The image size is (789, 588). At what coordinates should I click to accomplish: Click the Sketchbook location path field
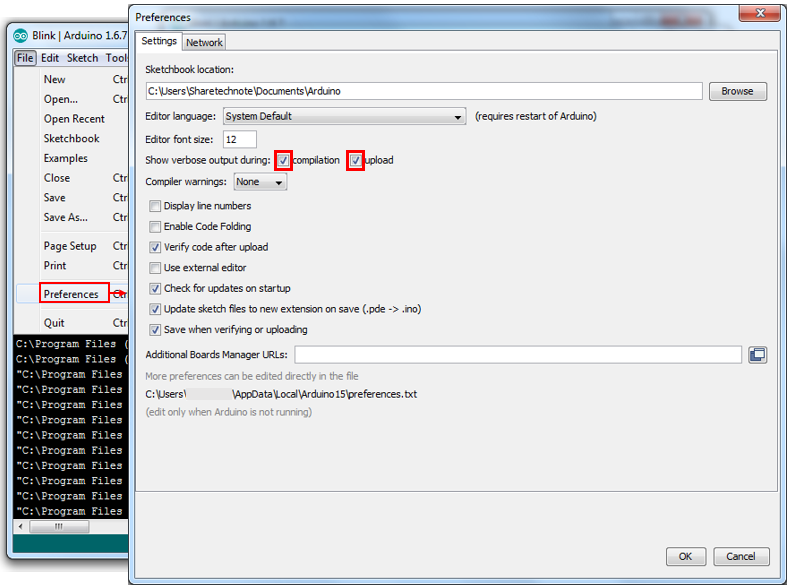click(x=424, y=92)
